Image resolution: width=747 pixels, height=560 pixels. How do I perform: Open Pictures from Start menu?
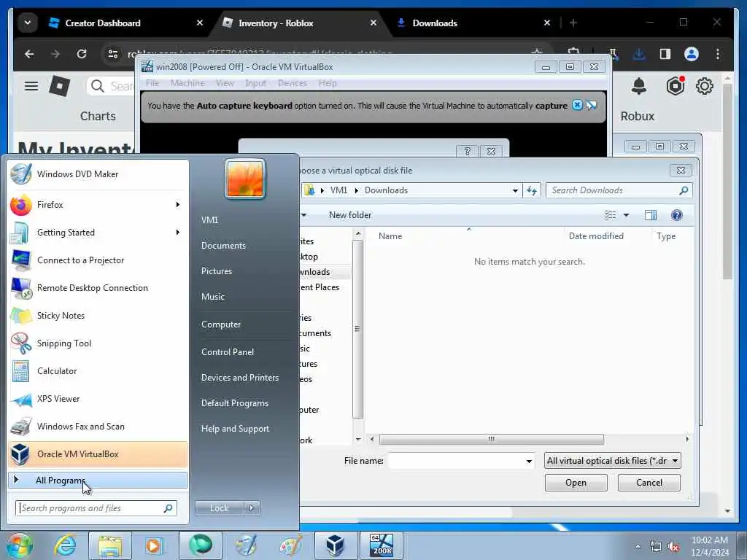[x=217, y=271]
